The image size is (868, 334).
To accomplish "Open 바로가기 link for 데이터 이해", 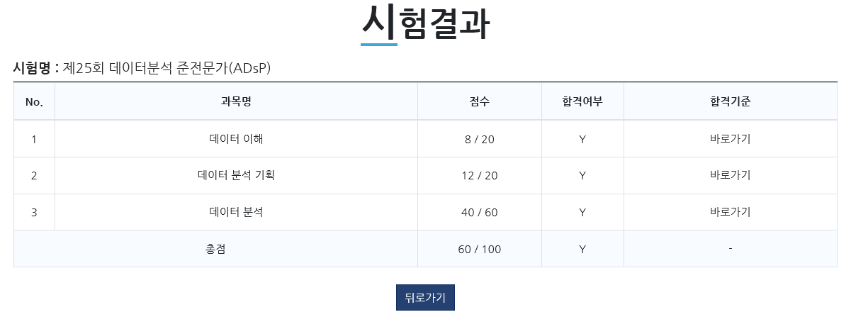I will 730,139.
